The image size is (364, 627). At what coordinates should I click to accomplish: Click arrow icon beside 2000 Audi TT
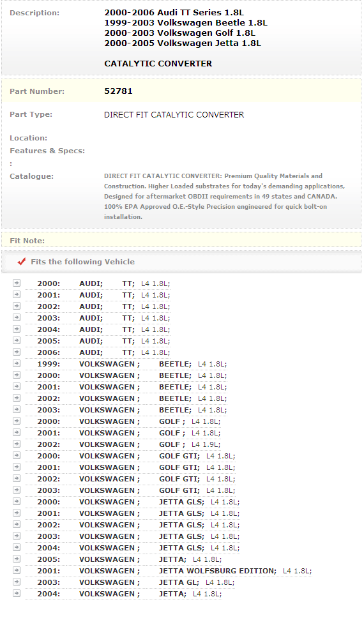[x=17, y=283]
